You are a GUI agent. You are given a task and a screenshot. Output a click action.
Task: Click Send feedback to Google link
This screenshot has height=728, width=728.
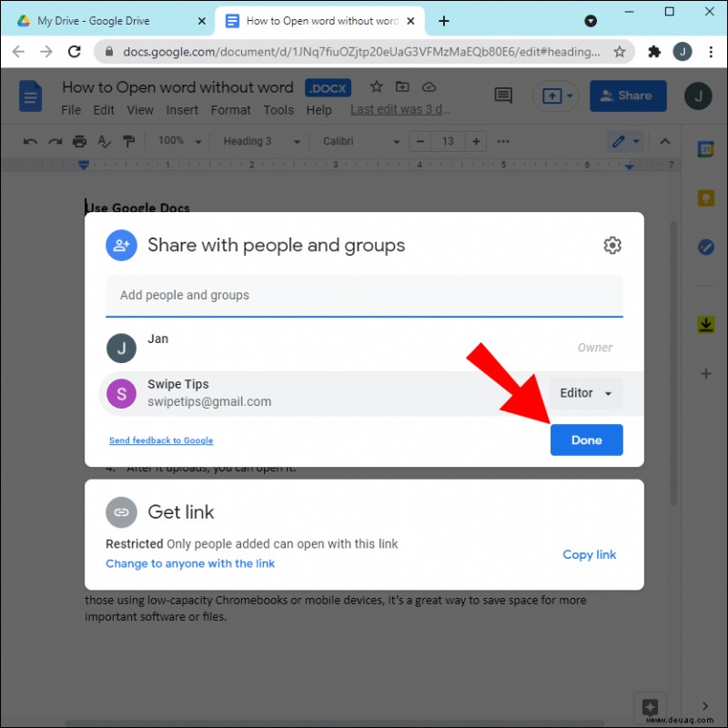(x=161, y=440)
